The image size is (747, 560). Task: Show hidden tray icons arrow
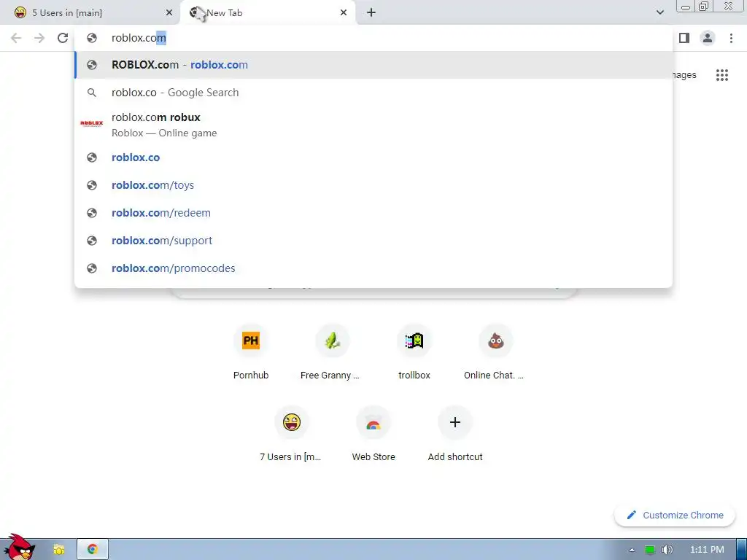pyautogui.click(x=632, y=550)
